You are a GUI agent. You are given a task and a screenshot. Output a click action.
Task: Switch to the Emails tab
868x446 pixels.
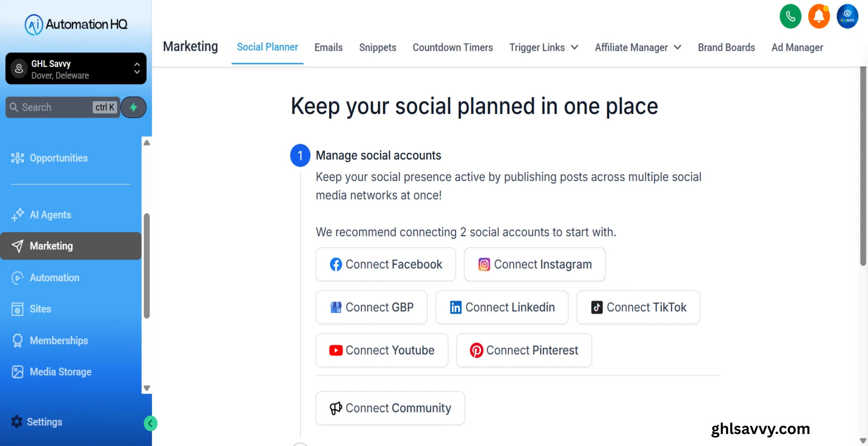click(x=329, y=47)
